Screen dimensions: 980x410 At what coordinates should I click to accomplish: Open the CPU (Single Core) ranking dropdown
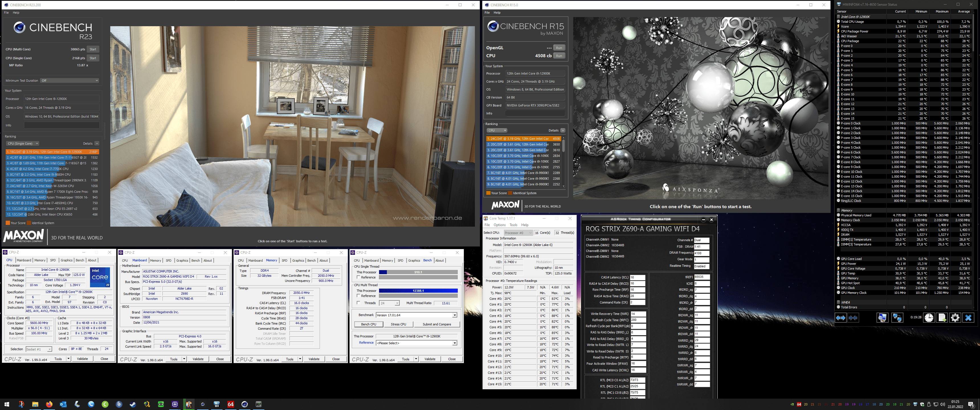pyautogui.click(x=23, y=143)
